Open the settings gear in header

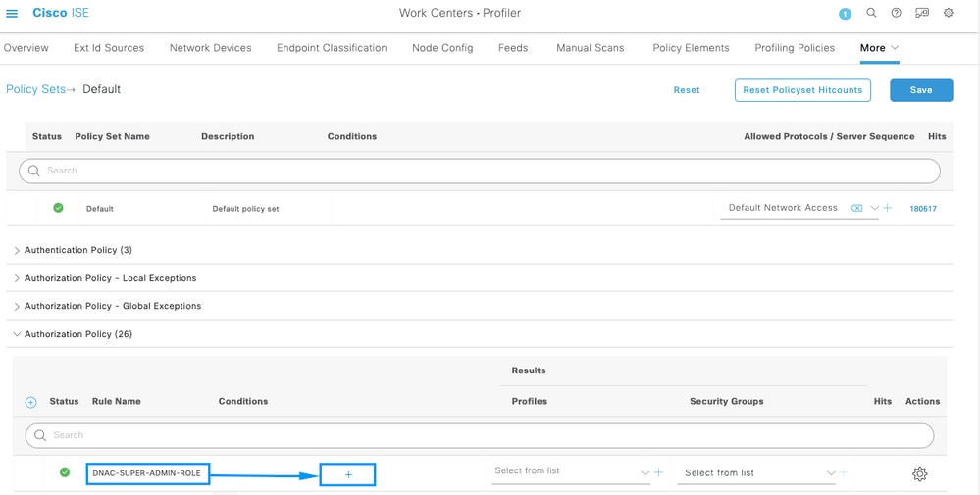949,13
